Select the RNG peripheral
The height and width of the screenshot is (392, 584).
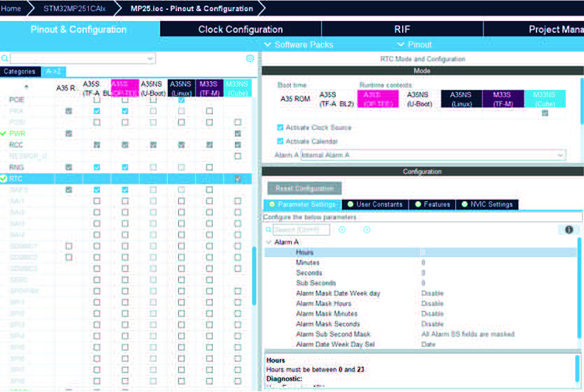pyautogui.click(x=16, y=167)
